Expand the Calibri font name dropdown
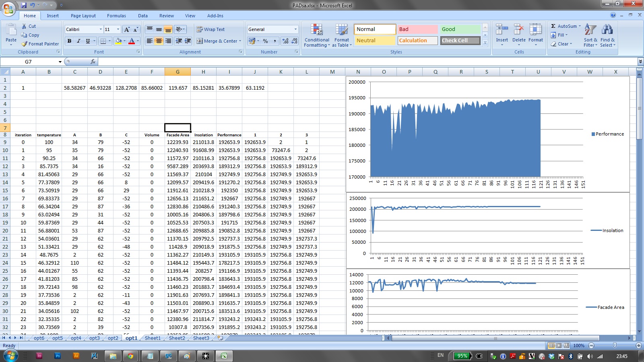644x362 pixels. click(x=101, y=29)
